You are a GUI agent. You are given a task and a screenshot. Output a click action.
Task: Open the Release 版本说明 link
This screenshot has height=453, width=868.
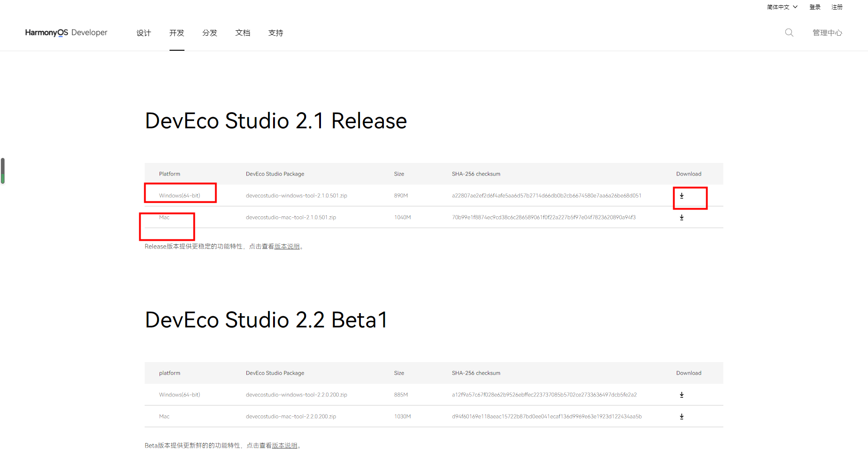point(287,247)
